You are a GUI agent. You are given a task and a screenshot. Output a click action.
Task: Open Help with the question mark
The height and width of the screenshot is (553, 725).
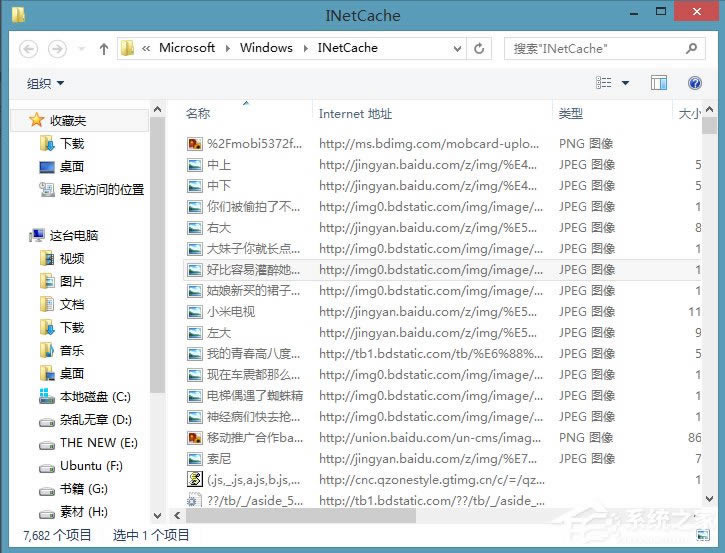694,83
